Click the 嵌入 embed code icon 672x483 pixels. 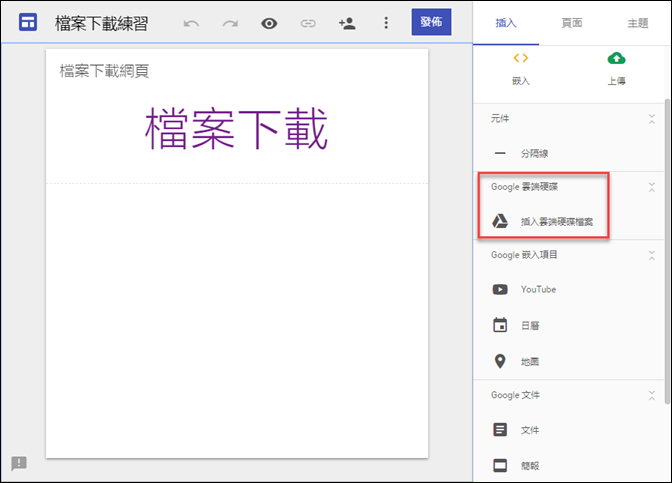click(521, 58)
